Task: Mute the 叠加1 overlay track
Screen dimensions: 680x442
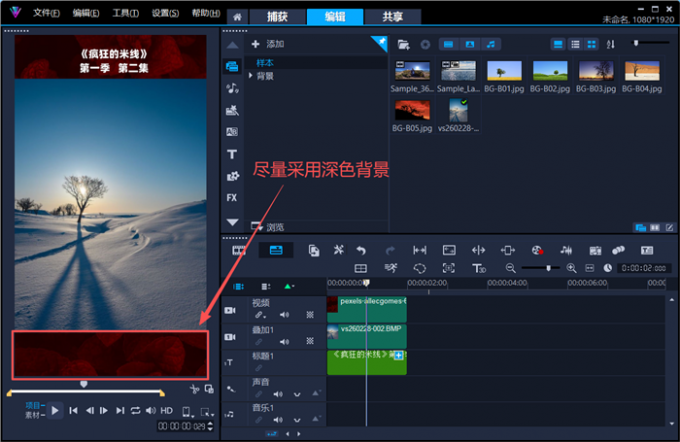Action: (284, 342)
